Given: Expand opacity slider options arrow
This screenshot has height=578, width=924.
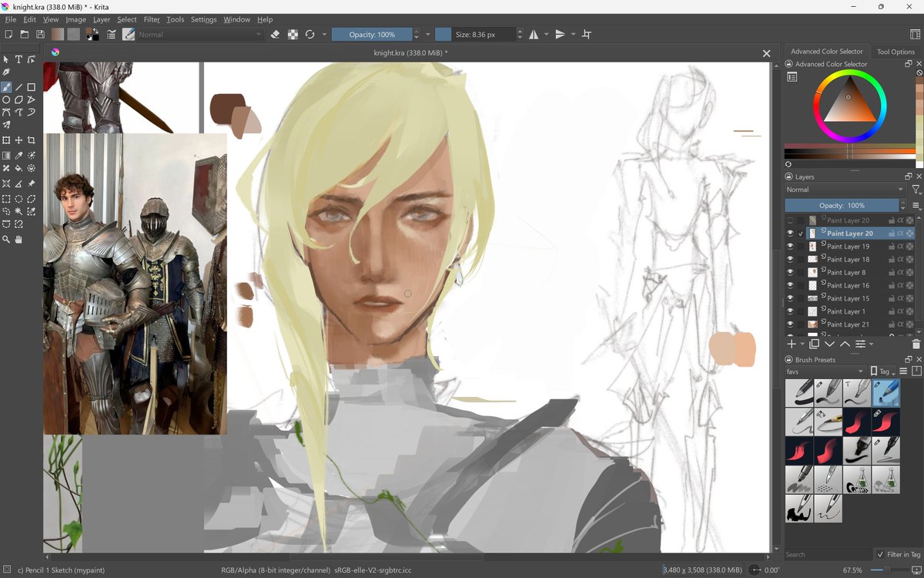Looking at the screenshot, I should (x=427, y=34).
